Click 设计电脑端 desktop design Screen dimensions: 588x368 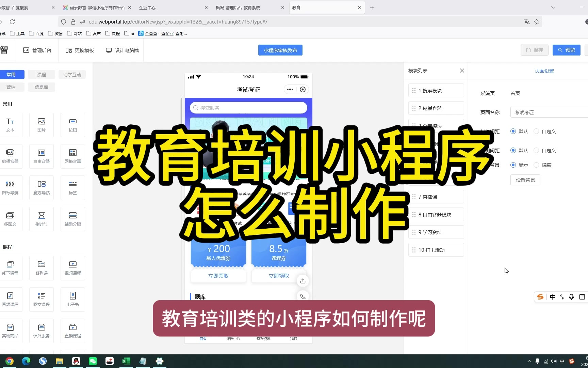click(122, 50)
